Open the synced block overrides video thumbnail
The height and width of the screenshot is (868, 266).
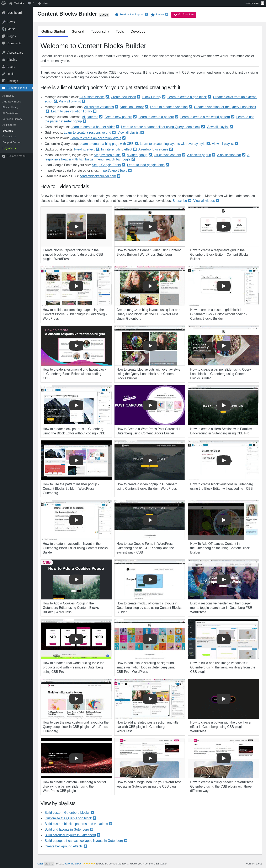point(76,226)
